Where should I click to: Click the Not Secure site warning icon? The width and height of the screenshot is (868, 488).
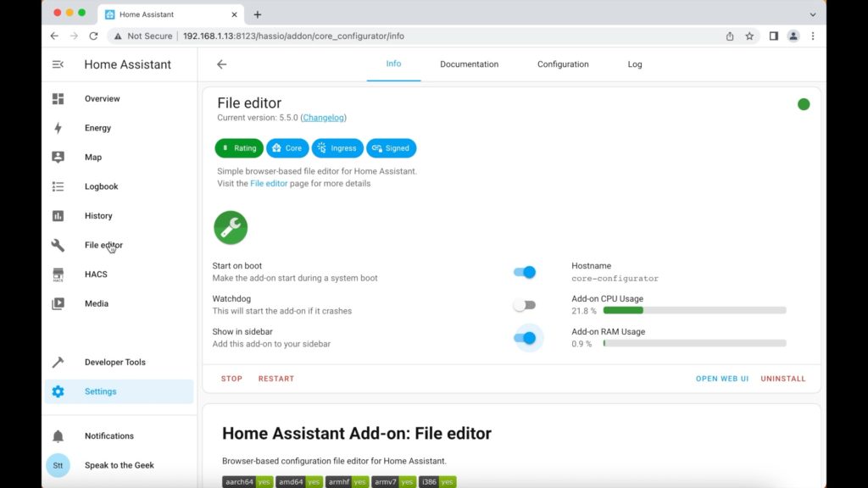click(x=118, y=36)
